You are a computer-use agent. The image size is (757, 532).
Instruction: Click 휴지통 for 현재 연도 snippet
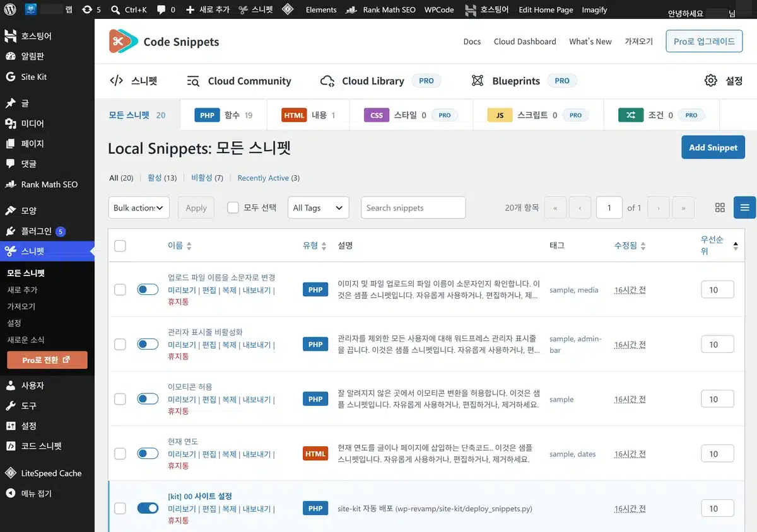[178, 466]
